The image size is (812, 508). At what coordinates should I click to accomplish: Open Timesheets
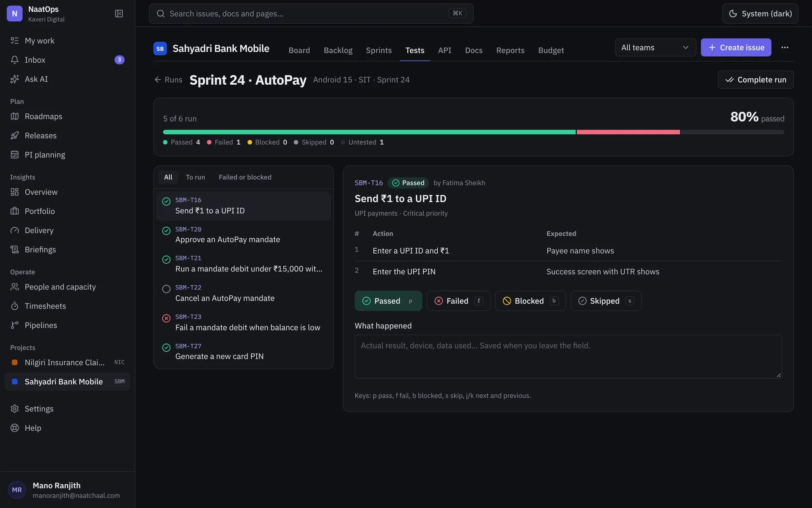click(67, 306)
